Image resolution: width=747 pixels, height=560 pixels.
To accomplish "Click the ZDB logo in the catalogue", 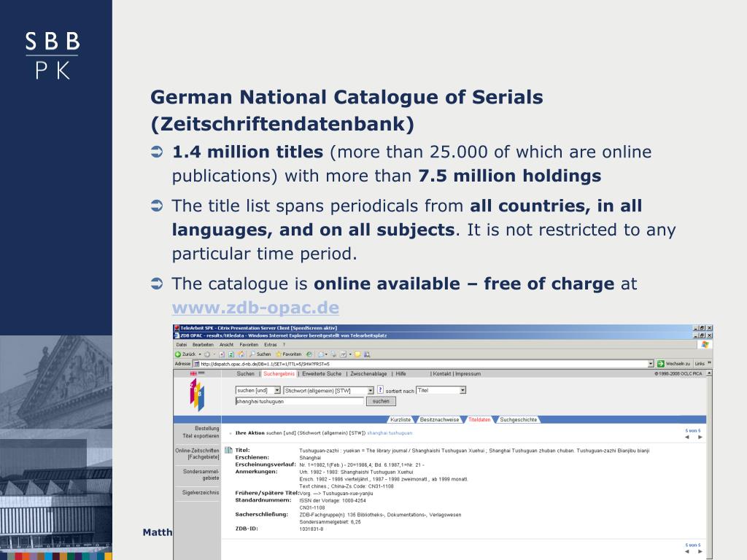I will pos(197,394).
